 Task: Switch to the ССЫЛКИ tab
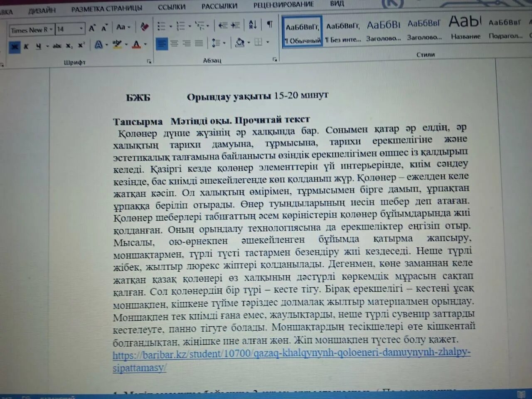pyautogui.click(x=172, y=7)
